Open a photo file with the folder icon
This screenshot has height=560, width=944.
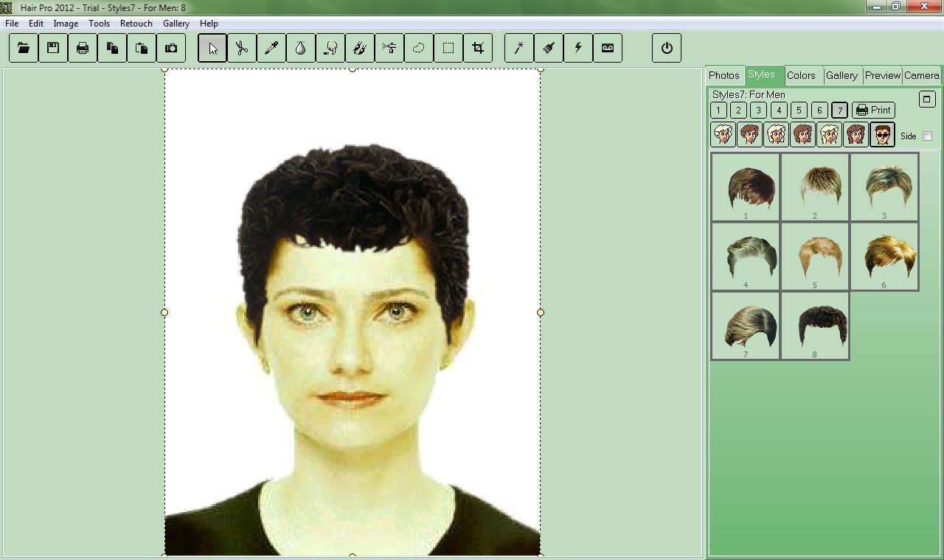[24, 48]
